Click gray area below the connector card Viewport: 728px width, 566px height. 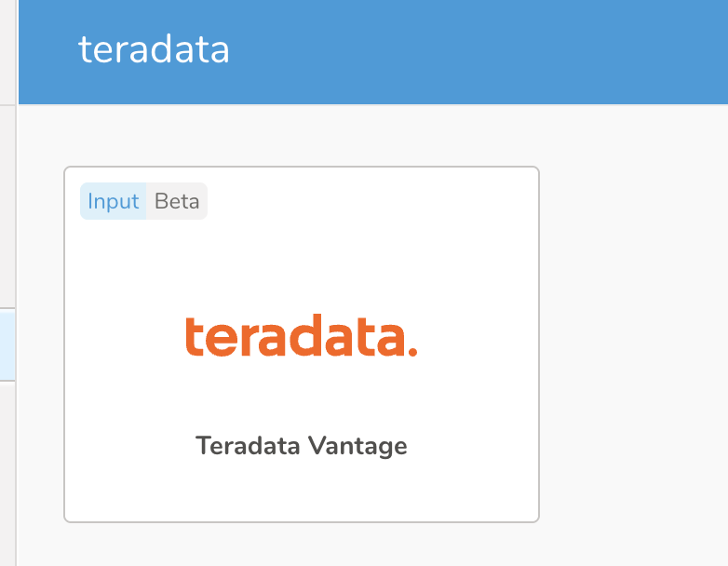301,545
